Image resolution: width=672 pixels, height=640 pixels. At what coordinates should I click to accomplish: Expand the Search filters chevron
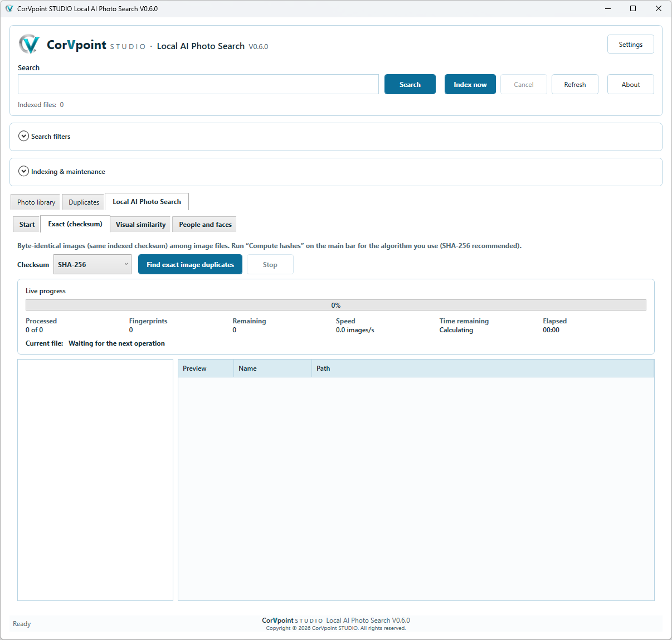pyautogui.click(x=23, y=136)
